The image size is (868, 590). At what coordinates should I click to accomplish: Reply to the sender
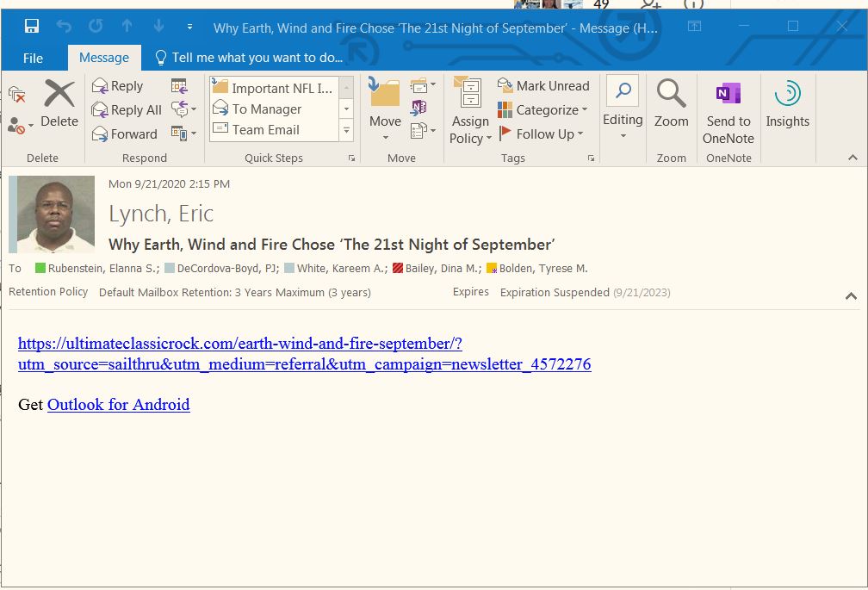tap(117, 86)
